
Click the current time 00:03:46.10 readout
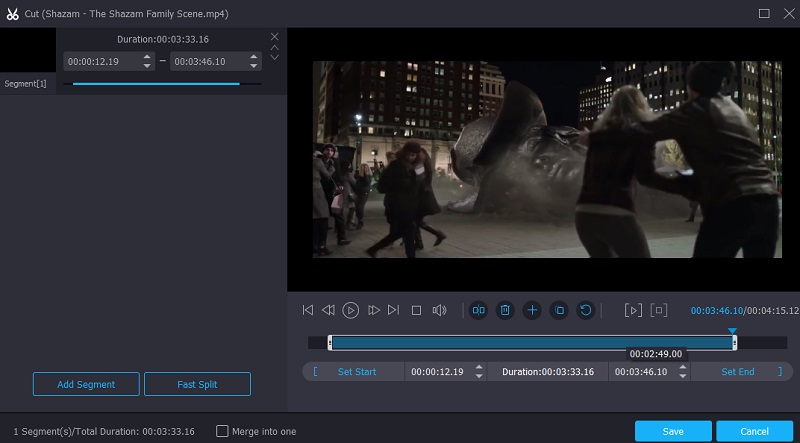point(717,310)
